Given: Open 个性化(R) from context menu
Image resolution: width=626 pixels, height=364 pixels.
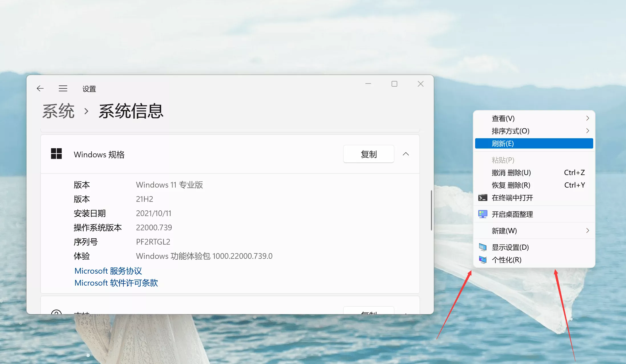Looking at the screenshot, I should tap(534, 260).
